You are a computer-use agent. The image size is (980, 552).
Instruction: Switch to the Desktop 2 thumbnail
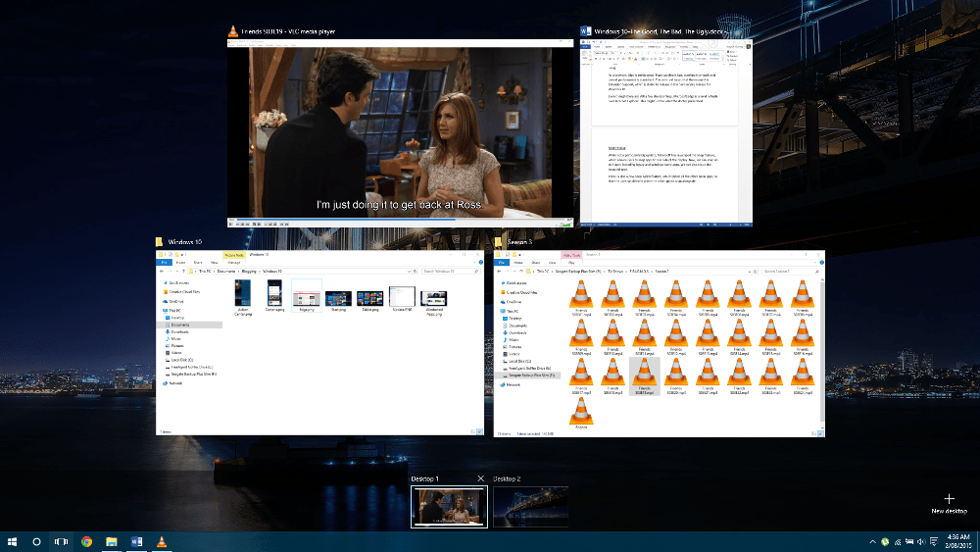coord(530,507)
